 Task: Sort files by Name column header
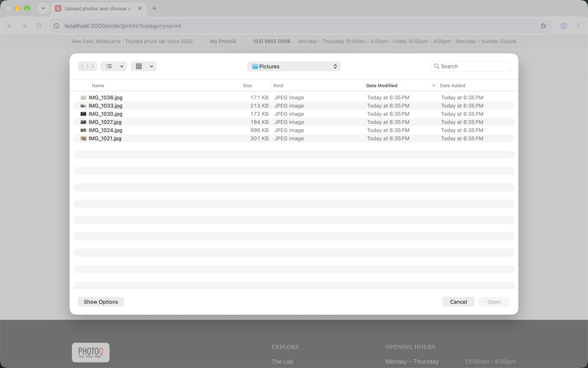pyautogui.click(x=98, y=86)
